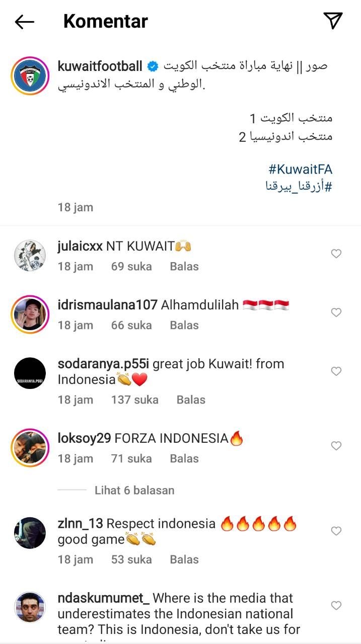Open the share paper plane icon
The image size is (361, 644).
coord(333,21)
